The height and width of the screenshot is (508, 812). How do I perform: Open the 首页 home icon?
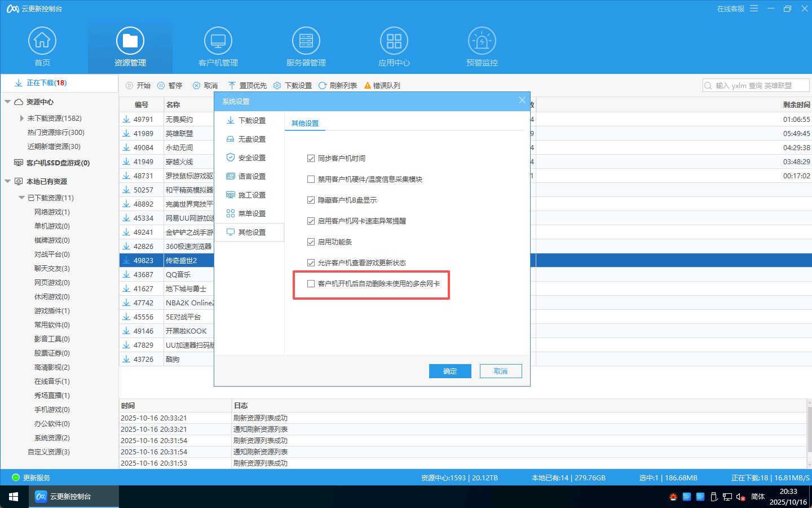pyautogui.click(x=42, y=45)
